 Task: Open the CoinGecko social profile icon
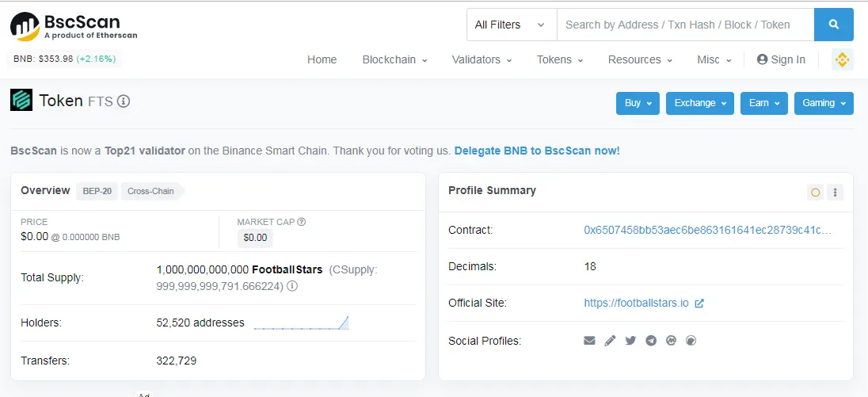691,341
